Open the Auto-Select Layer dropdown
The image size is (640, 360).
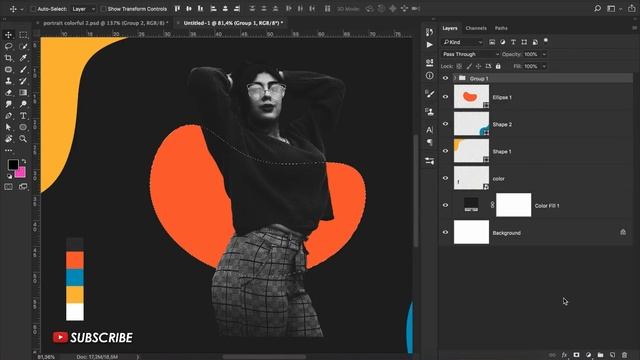point(83,9)
